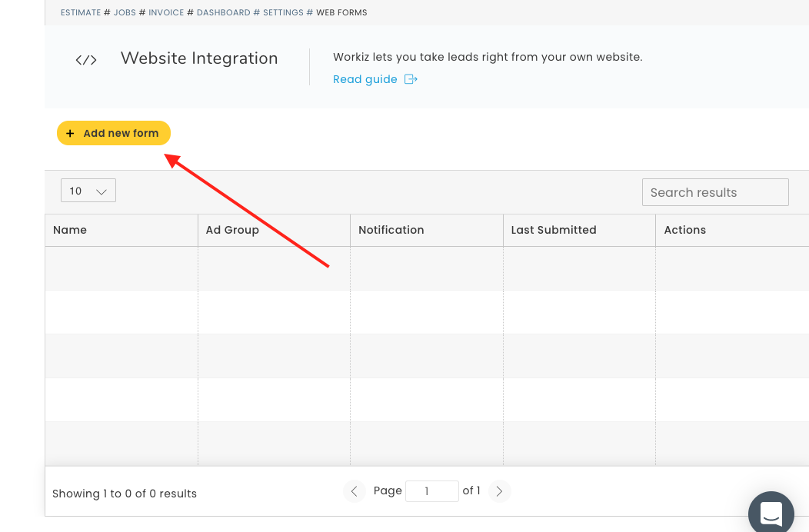The image size is (809, 532).
Task: Click the dropdown chevron on the results-per-page selector
Action: [101, 190]
